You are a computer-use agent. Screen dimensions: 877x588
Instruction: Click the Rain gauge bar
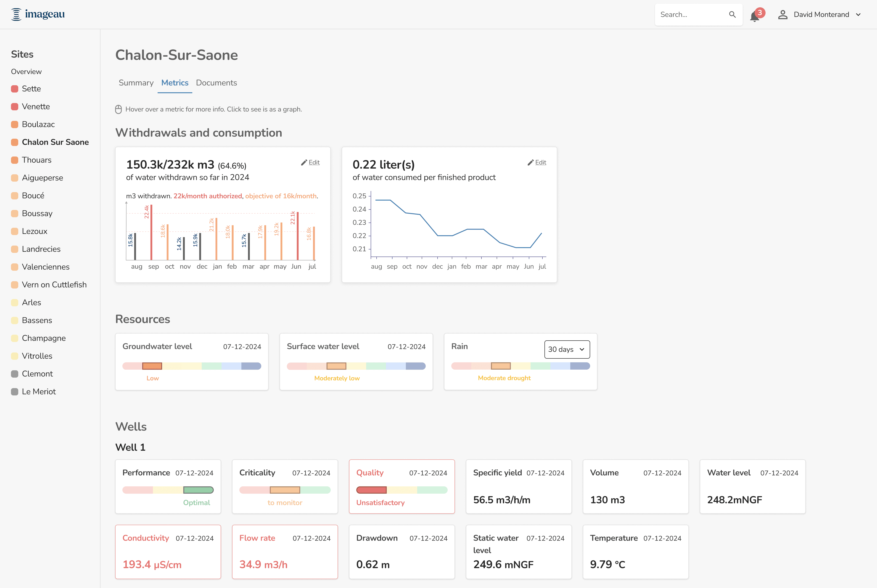click(520, 366)
